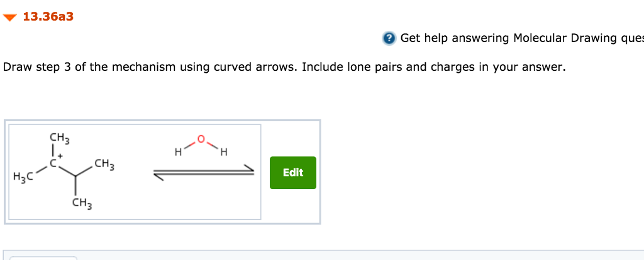
Task: Click the blue question mark help icon
Action: tap(389, 39)
